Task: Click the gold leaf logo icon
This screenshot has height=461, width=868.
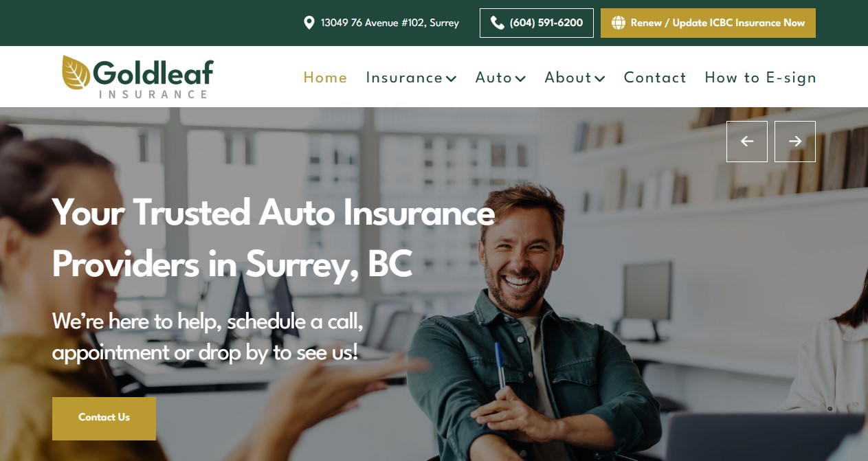Action: click(76, 72)
